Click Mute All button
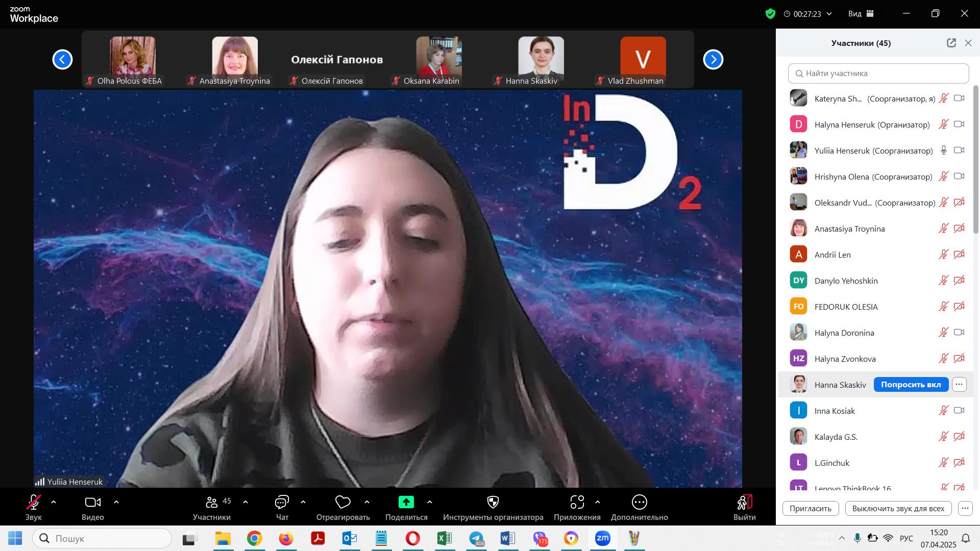980x551 pixels. coord(898,509)
